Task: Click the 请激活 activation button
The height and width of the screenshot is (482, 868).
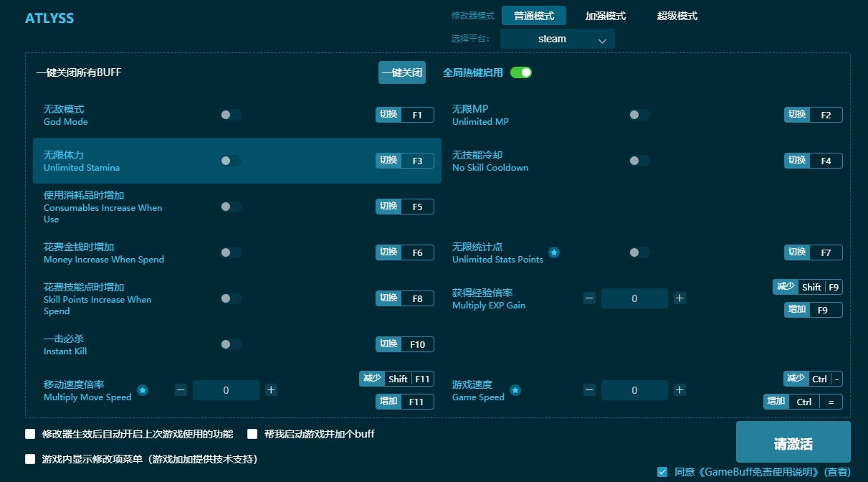Action: 792,443
